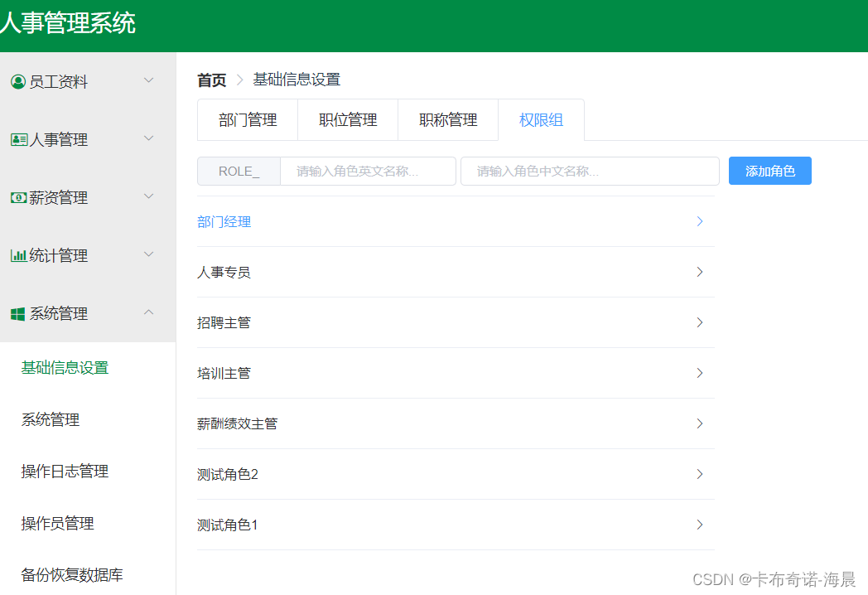This screenshot has width=868, height=595.
Task: Select the 员工资料 person icon
Action: (17, 80)
